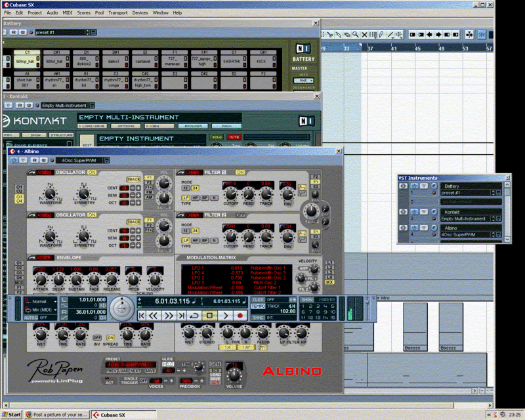
Task: Select Battery 808op_hat cell C1
Action: (x=27, y=59)
